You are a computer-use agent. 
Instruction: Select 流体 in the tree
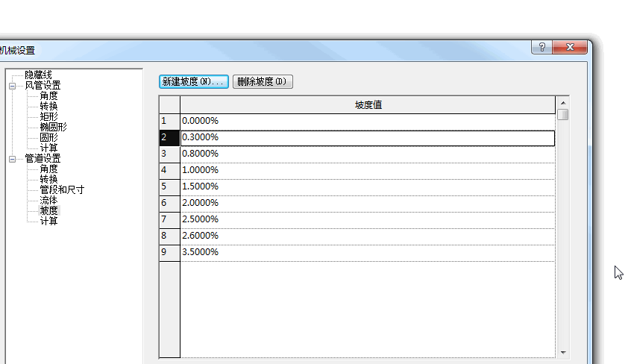tap(49, 200)
